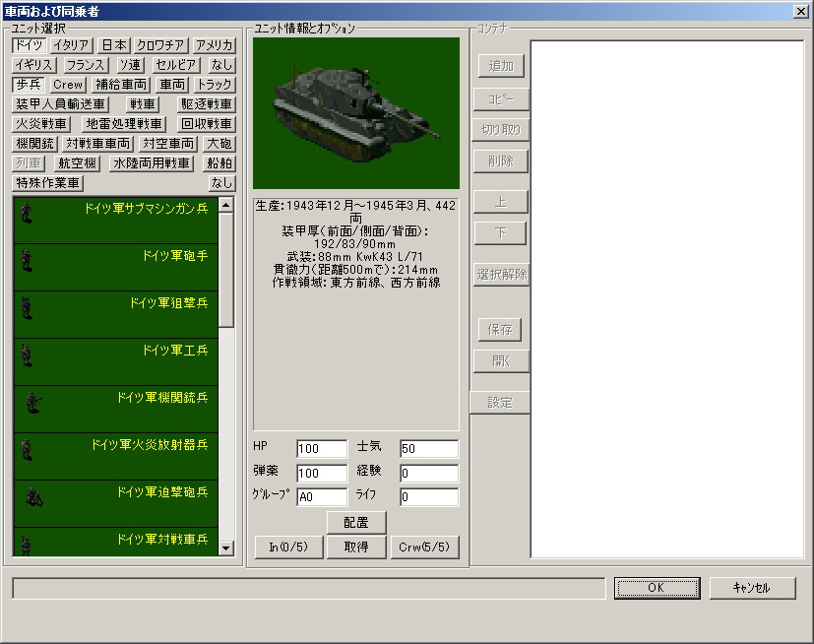The image size is (814, 644).
Task: Choose the 戦車 unit type
Action: coord(143,104)
